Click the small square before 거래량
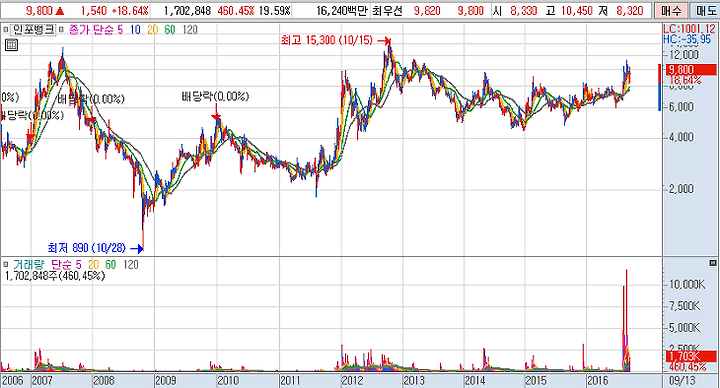 point(6,264)
